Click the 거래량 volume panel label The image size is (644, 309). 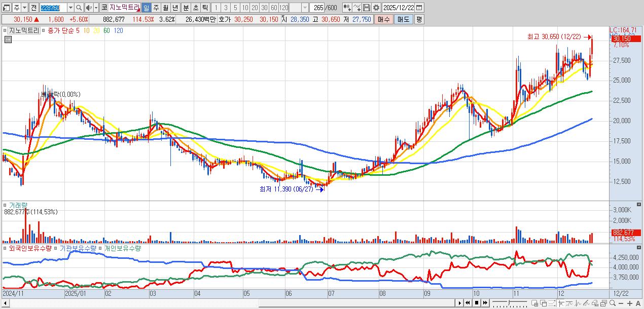18,205
